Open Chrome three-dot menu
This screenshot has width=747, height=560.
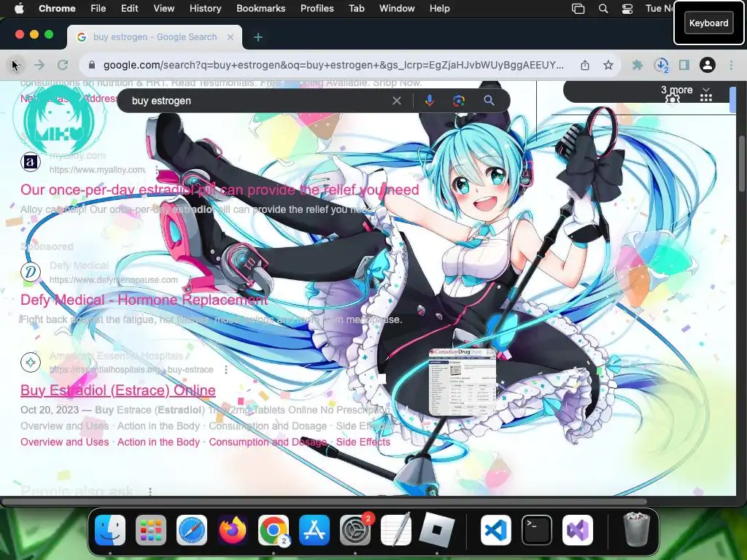(x=731, y=65)
